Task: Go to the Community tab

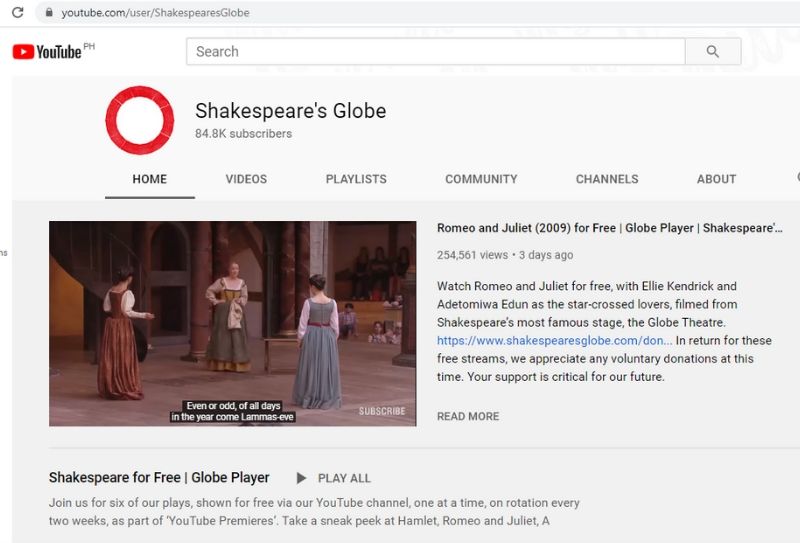Action: click(481, 179)
